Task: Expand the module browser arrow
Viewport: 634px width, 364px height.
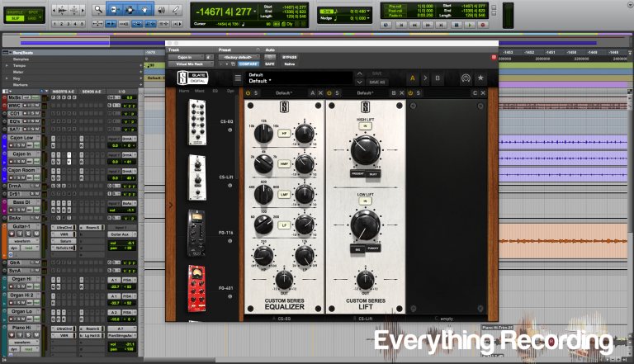Action: coord(171,205)
